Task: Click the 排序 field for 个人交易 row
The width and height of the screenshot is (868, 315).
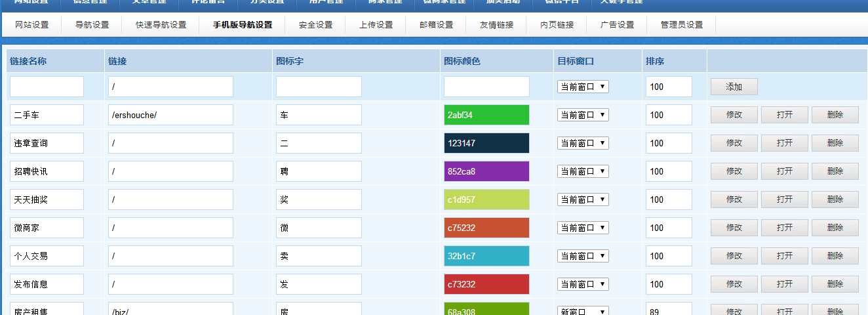Action: [668, 256]
